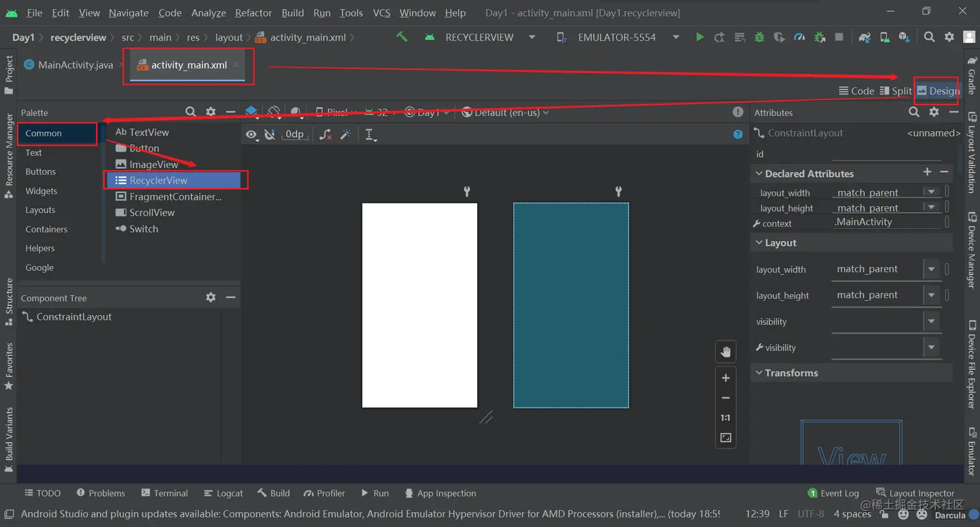Default margin 0dp field in toolbar

pos(294,135)
